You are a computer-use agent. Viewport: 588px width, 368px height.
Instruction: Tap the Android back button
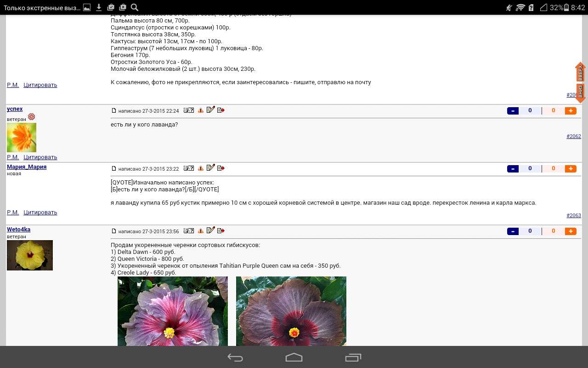click(235, 357)
